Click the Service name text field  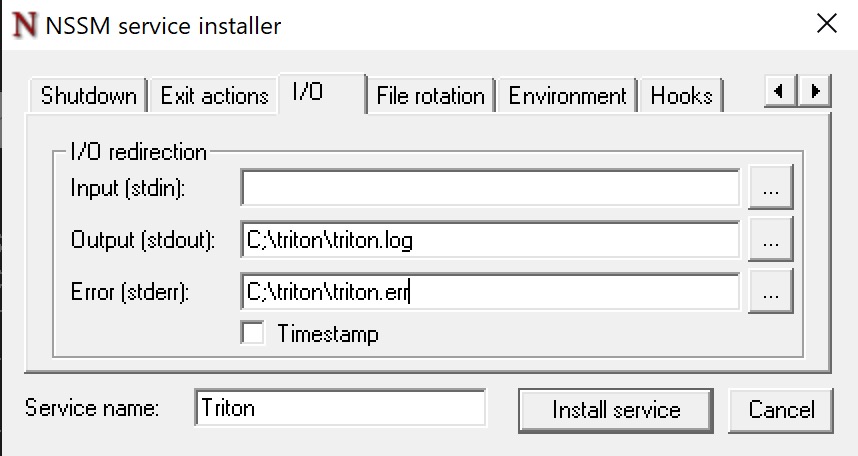point(340,408)
